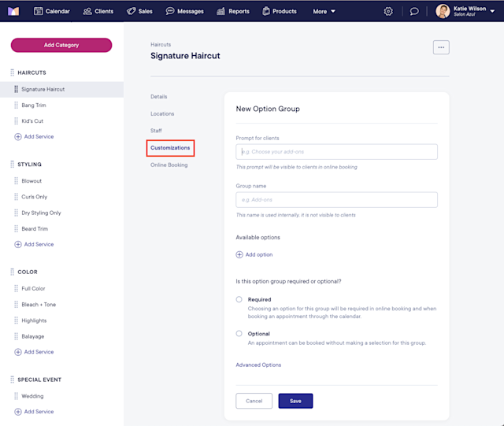
Task: Select the Required radio button
Action: coord(239,299)
